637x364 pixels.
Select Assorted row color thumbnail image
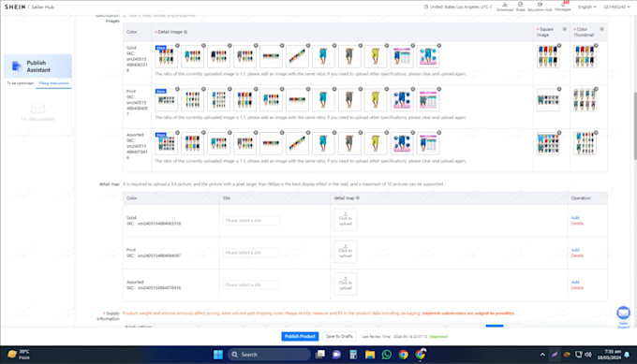click(x=585, y=143)
